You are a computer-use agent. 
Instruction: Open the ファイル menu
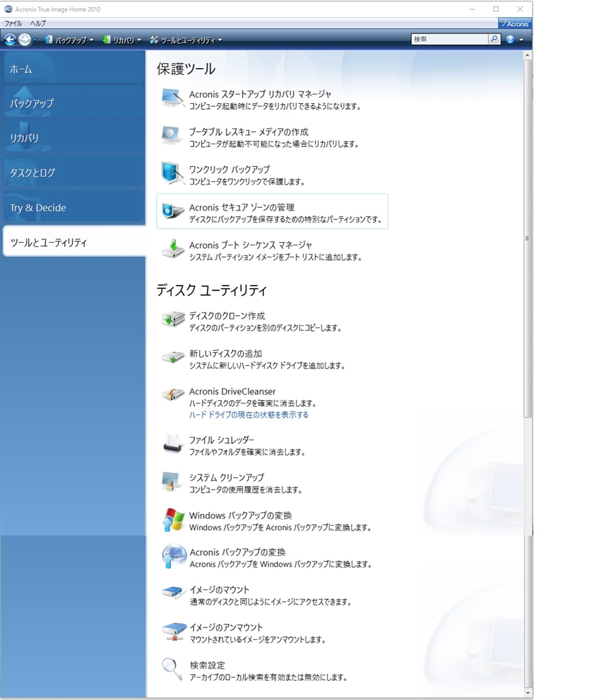(x=13, y=23)
